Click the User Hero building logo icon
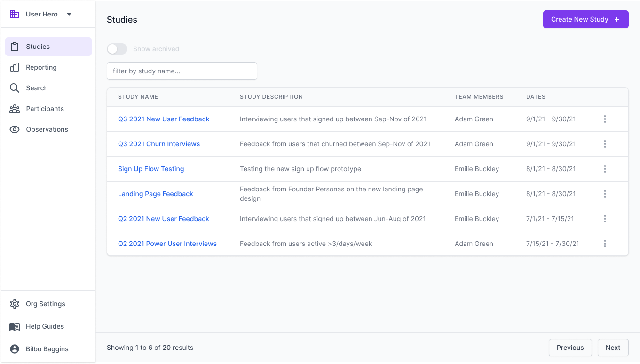 (15, 14)
